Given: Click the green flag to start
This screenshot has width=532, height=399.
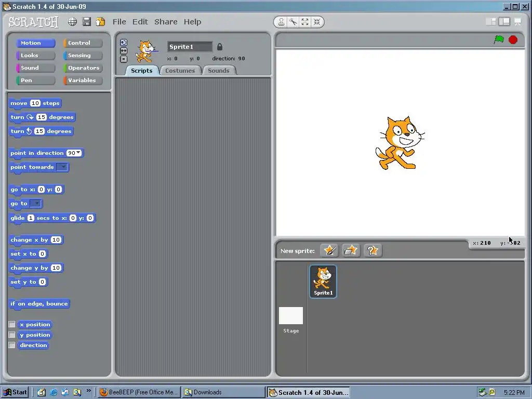Looking at the screenshot, I should pyautogui.click(x=499, y=39).
